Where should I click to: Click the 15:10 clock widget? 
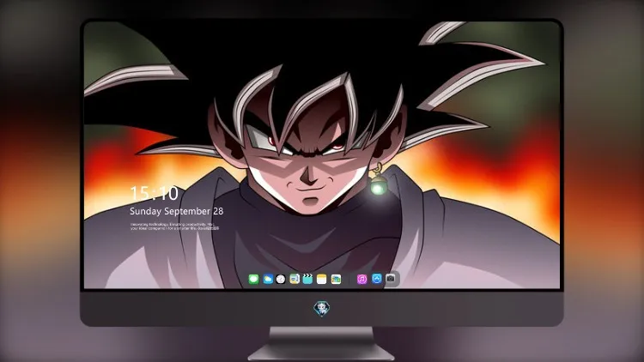click(154, 193)
